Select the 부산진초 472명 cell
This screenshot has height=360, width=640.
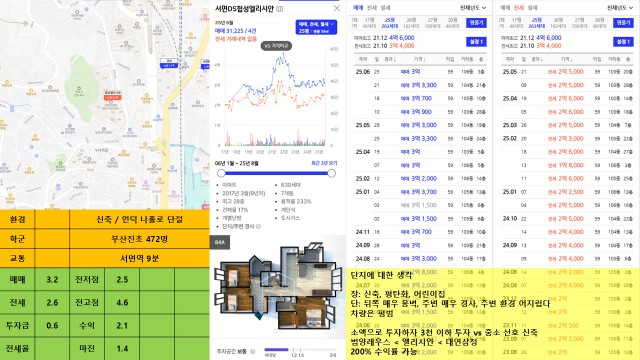(x=140, y=239)
